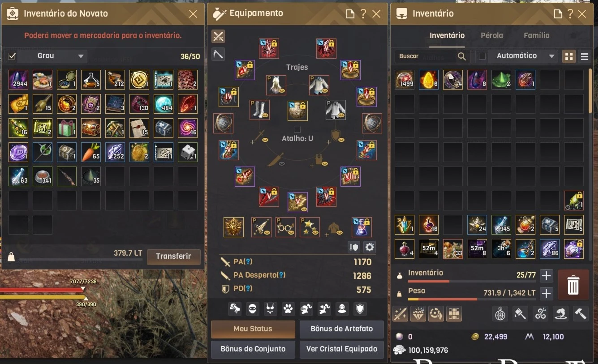Viewport: 599px width, 364px height.
Task: Toggle the checkbox above Atalho: U
Action: pos(297,129)
